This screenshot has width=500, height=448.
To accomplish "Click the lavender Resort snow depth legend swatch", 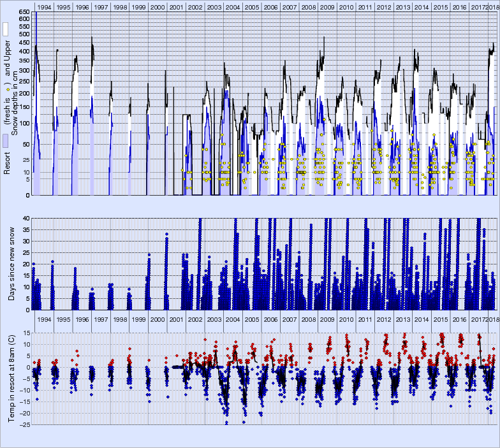I will (5, 141).
